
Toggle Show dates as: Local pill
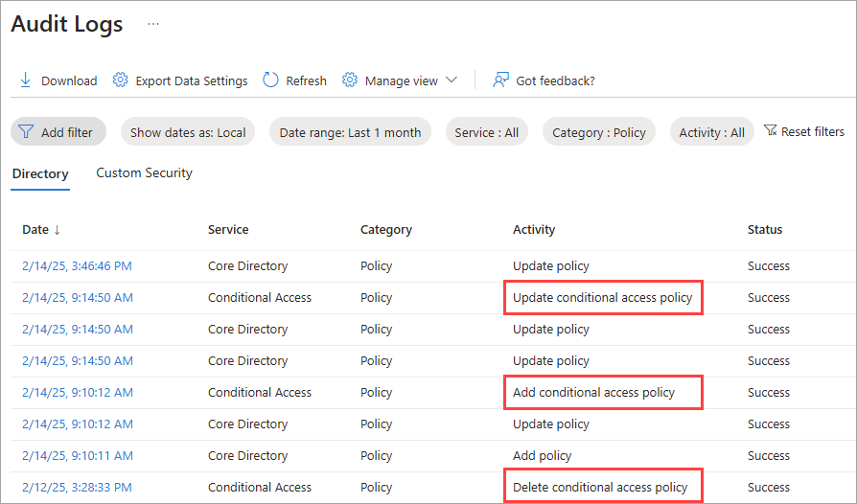(188, 132)
